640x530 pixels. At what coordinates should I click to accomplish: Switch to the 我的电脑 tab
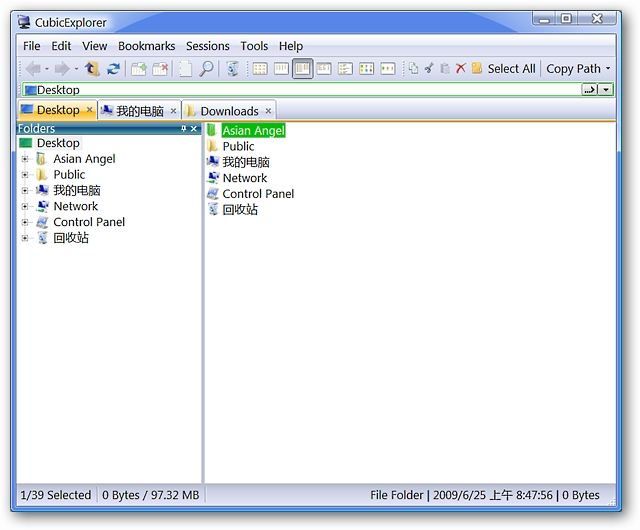click(139, 111)
